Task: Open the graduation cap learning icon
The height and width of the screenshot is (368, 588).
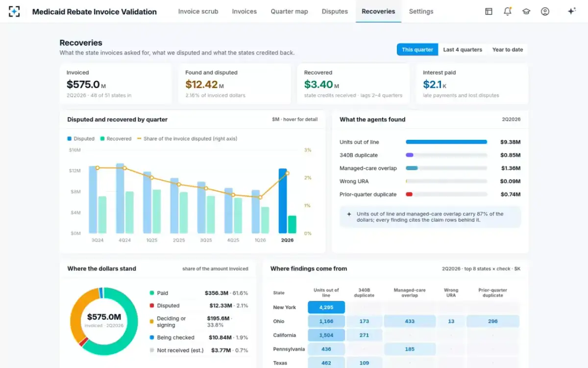Action: (526, 11)
